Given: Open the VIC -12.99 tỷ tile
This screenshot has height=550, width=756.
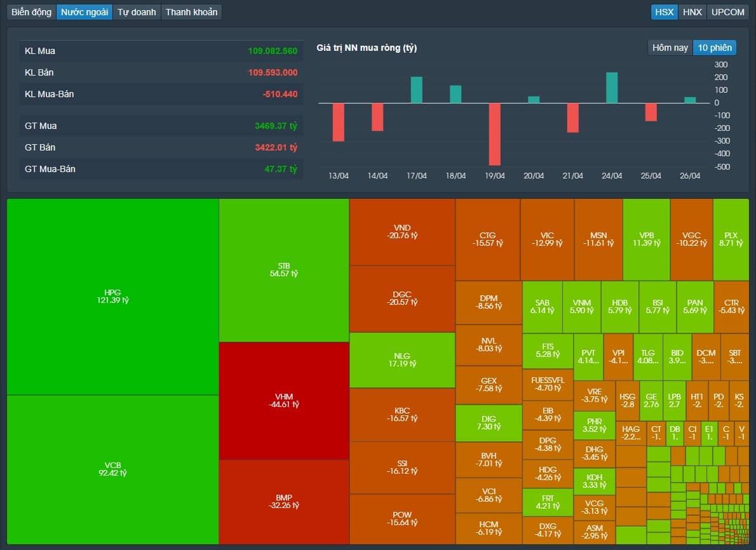Looking at the screenshot, I should [x=547, y=239].
